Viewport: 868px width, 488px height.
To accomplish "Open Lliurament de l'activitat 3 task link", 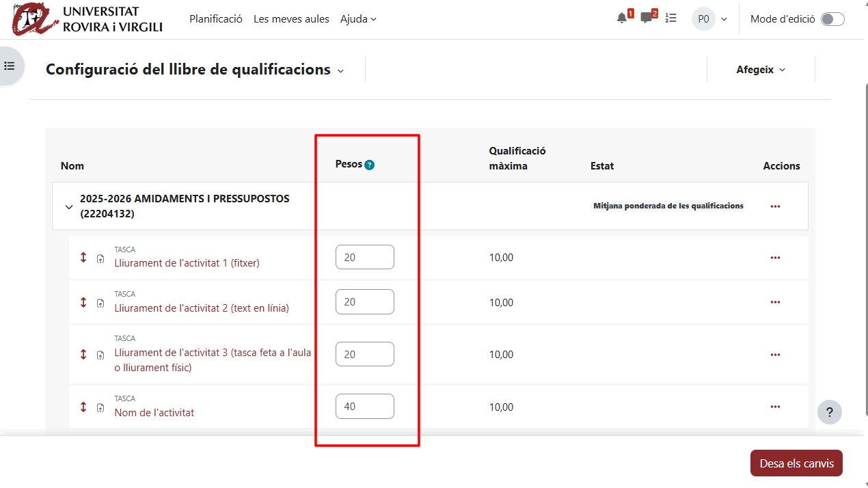I will (x=213, y=353).
